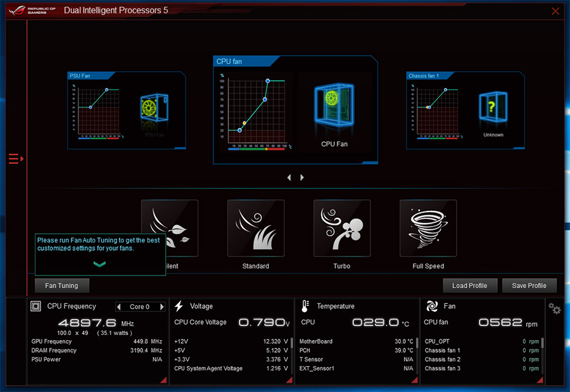This screenshot has height=392, width=570.
Task: Click the MotherBoard temperature row
Action: (x=356, y=341)
